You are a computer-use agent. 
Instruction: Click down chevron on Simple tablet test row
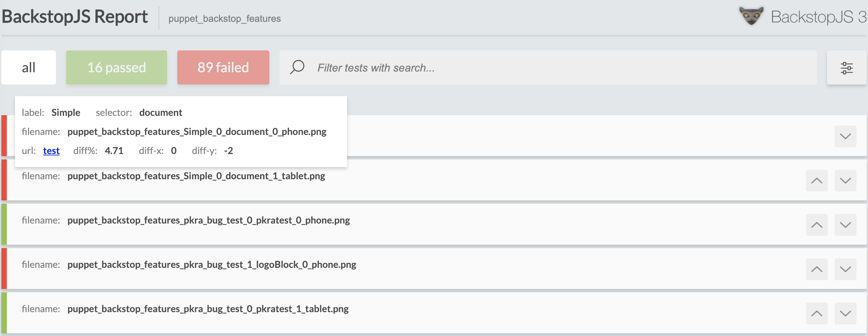[845, 181]
